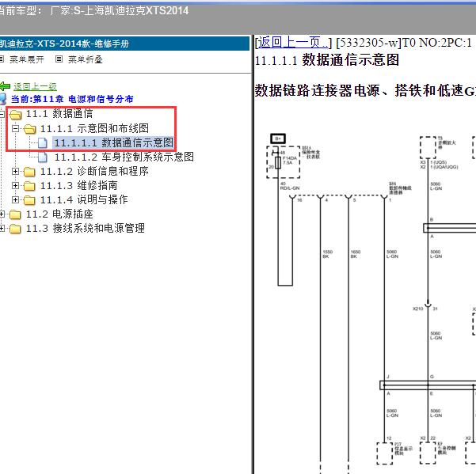Select tree item 11.1.3 维修指南
This screenshot has height=474, width=476.
click(79, 185)
